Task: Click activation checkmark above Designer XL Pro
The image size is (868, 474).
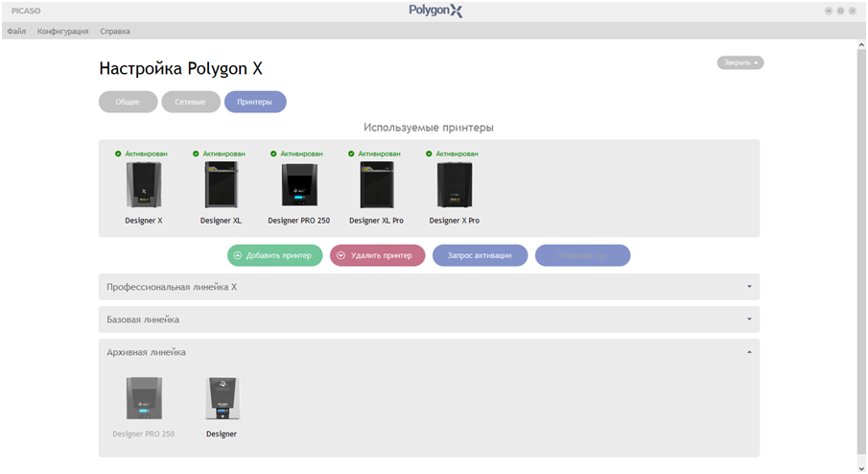Action: click(351, 154)
